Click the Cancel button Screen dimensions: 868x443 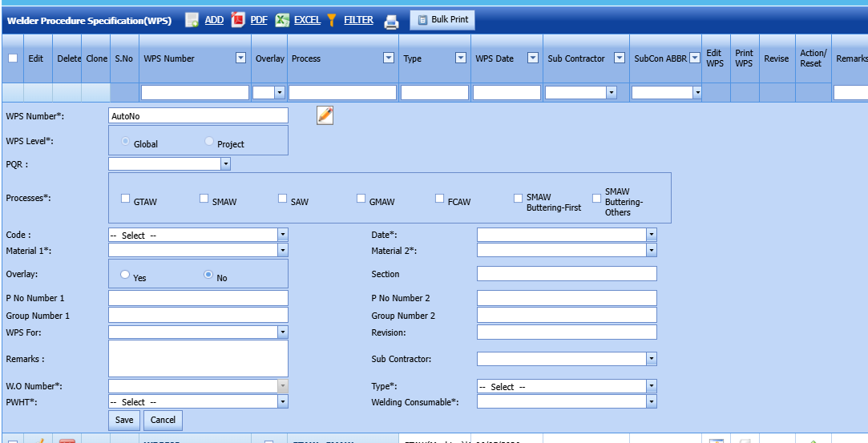point(163,420)
